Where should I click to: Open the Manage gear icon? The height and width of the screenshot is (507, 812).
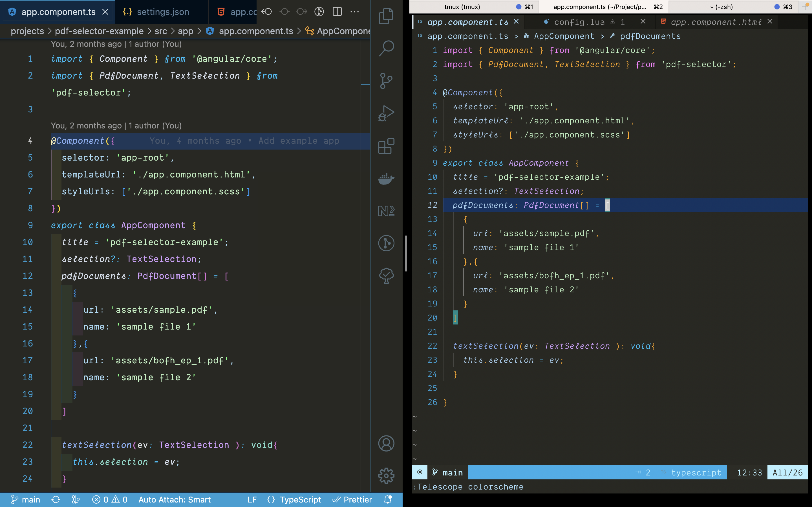(x=386, y=476)
